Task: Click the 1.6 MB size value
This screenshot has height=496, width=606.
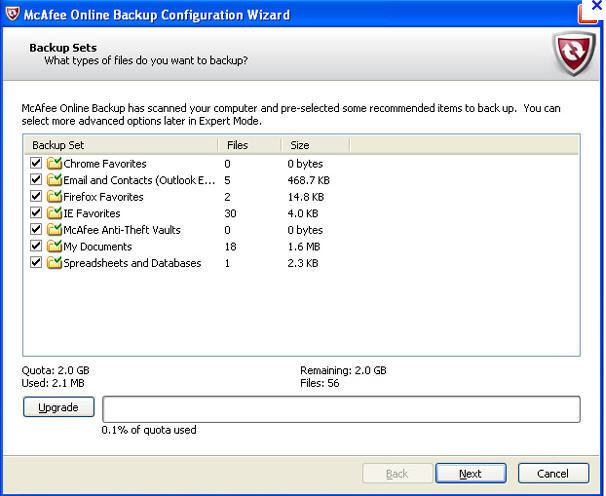Action: [304, 247]
